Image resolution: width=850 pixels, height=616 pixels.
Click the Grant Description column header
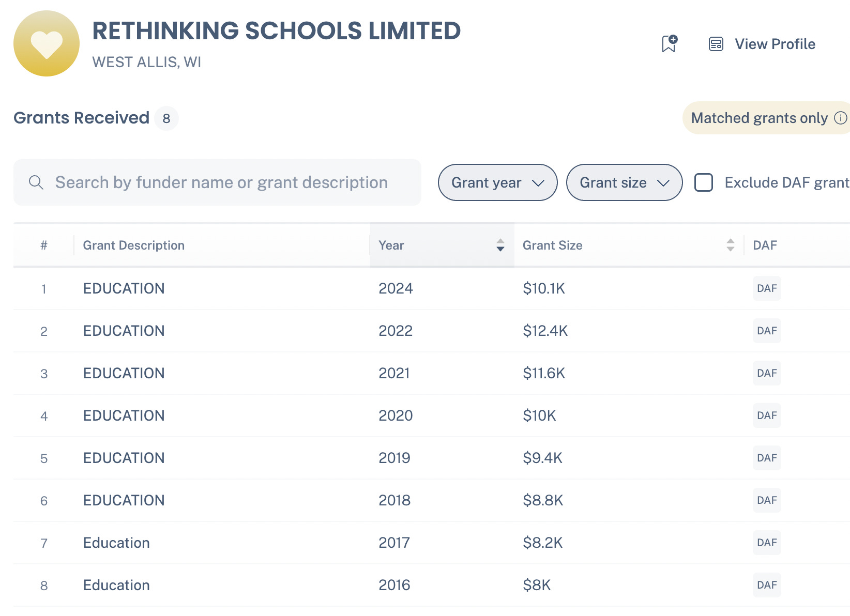pyautogui.click(x=134, y=245)
